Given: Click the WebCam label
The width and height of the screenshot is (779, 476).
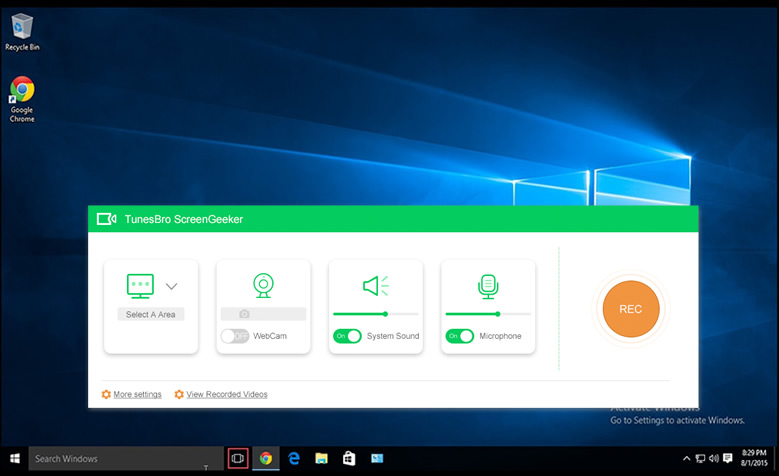Looking at the screenshot, I should [x=270, y=336].
